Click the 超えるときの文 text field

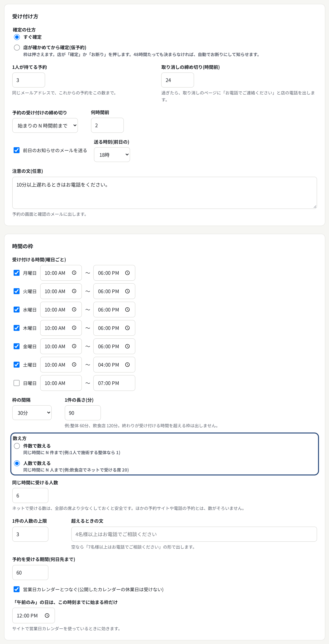pos(194,534)
